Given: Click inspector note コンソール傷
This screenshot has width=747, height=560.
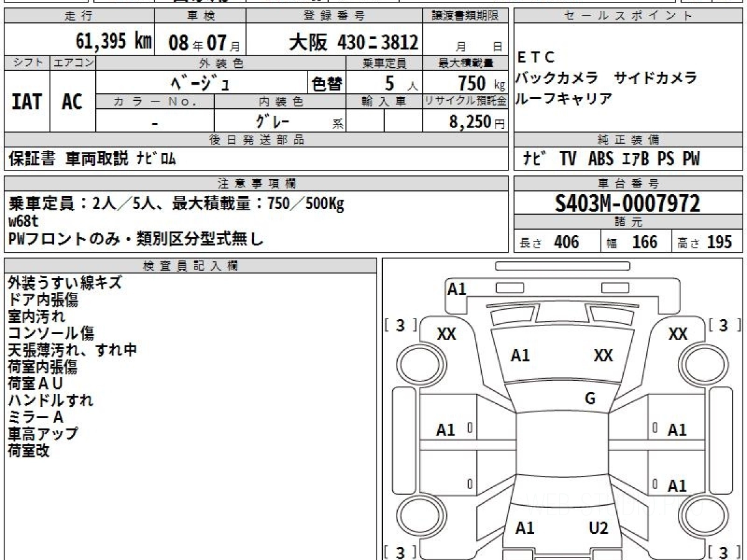Looking at the screenshot, I should point(51,334).
